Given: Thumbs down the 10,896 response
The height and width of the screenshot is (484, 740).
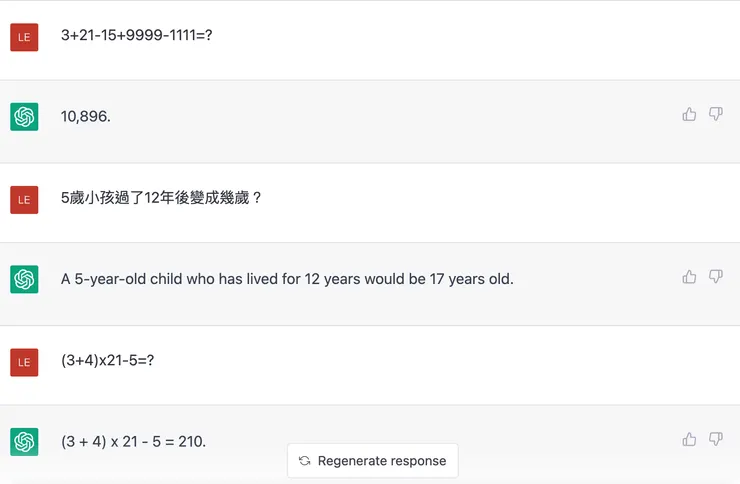Looking at the screenshot, I should [x=715, y=115].
